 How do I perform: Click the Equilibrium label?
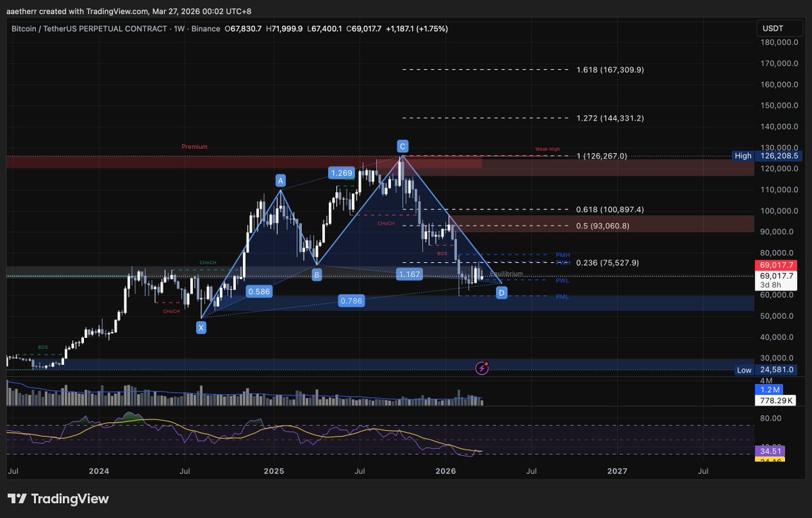(506, 274)
